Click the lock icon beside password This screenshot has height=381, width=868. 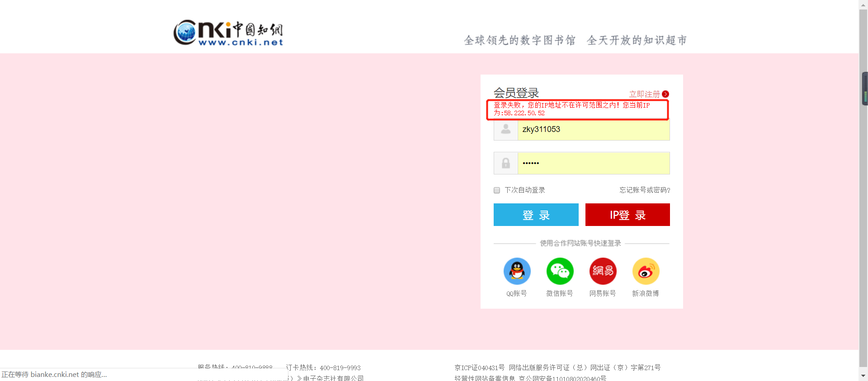click(x=506, y=163)
